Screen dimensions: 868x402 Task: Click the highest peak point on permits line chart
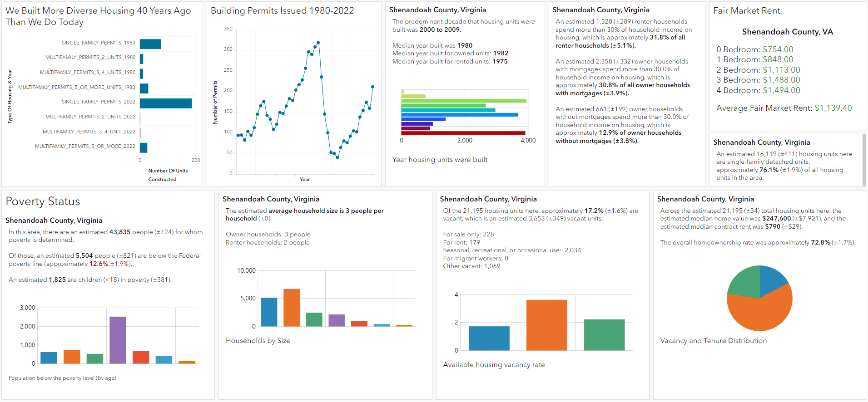[318, 43]
